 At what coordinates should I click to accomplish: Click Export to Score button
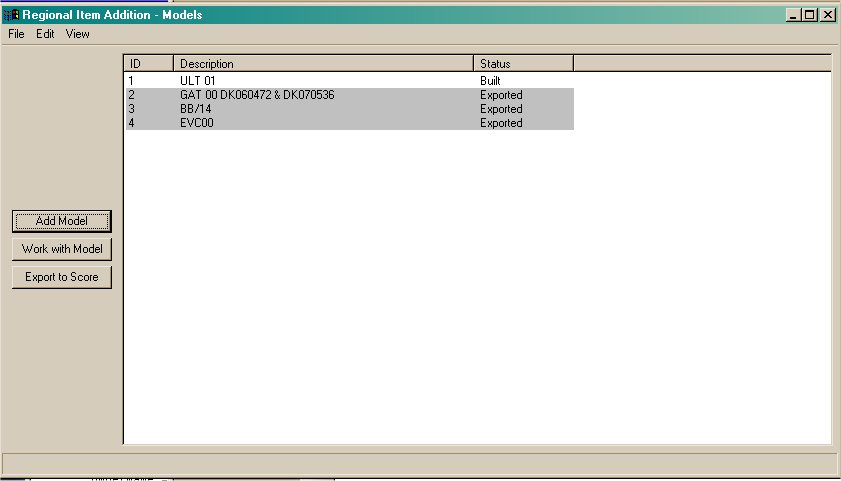[62, 277]
